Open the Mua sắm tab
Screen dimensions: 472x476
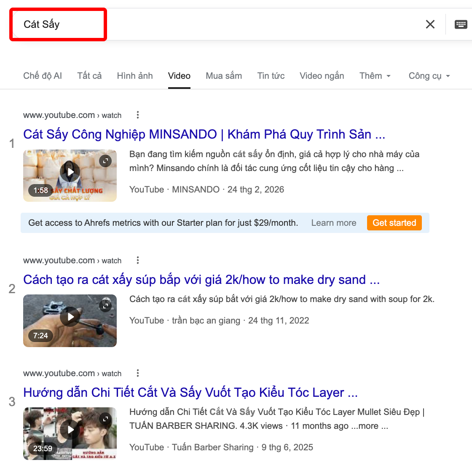click(224, 76)
